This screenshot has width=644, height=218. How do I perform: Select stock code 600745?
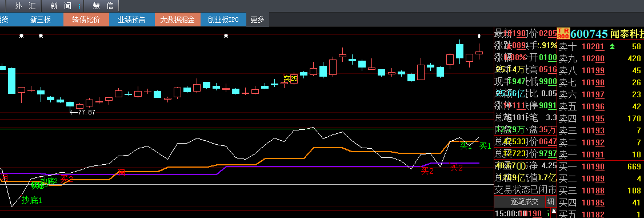click(x=589, y=34)
